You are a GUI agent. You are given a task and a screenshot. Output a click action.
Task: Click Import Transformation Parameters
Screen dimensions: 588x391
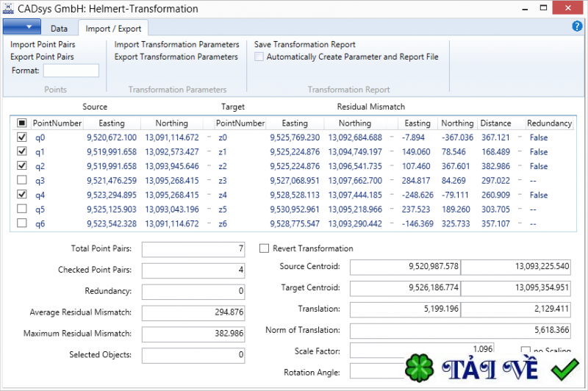tap(176, 45)
